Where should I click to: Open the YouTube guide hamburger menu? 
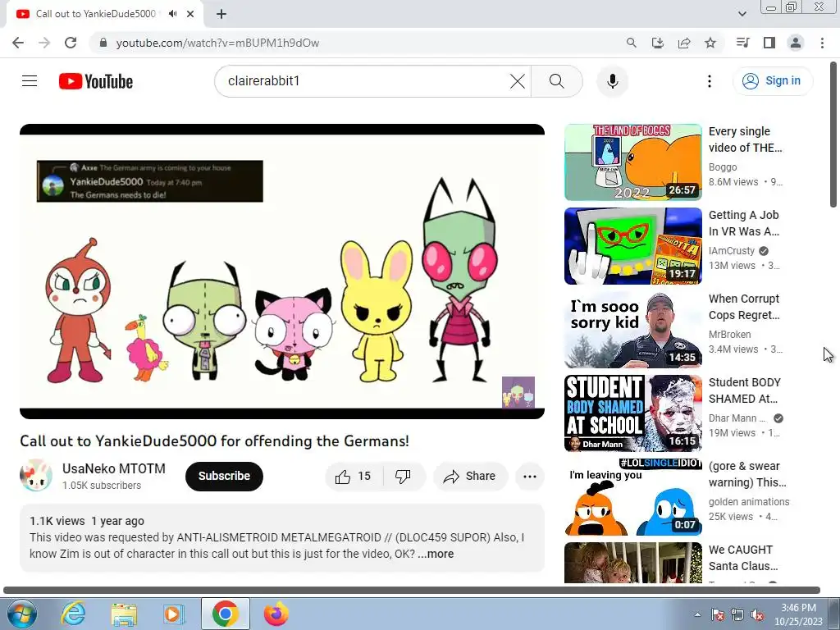(x=30, y=81)
